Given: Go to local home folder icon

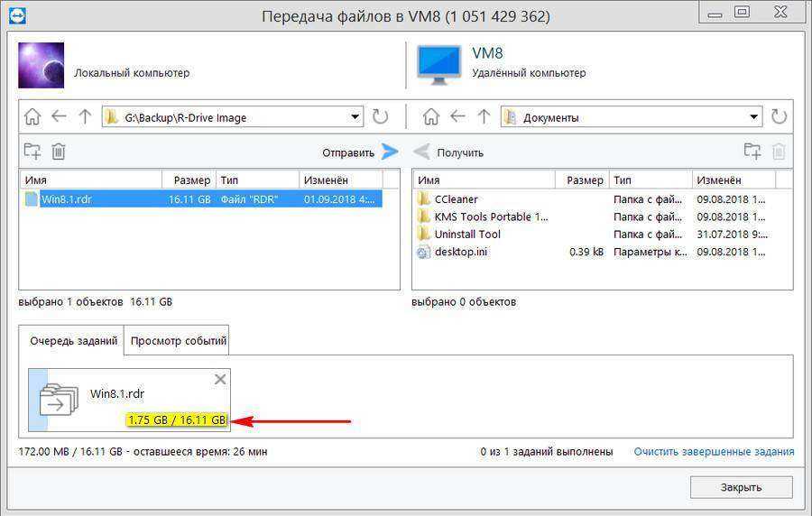Looking at the screenshot, I should point(32,116).
